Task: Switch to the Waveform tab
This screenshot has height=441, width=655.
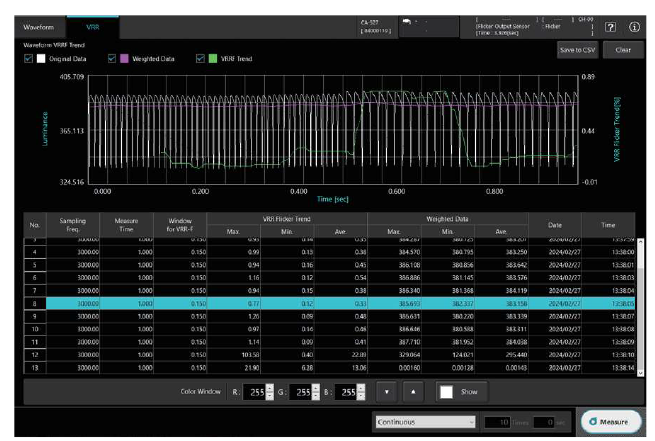Action: pos(39,27)
